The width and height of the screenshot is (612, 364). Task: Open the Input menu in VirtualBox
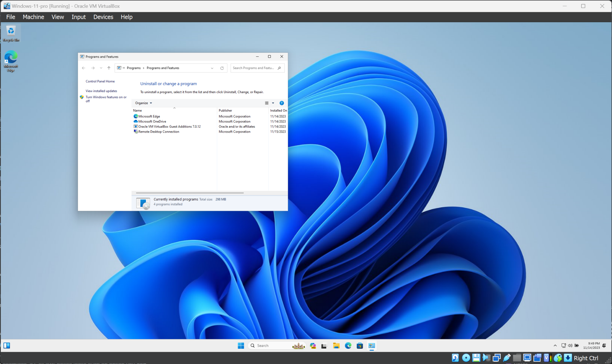tap(78, 17)
